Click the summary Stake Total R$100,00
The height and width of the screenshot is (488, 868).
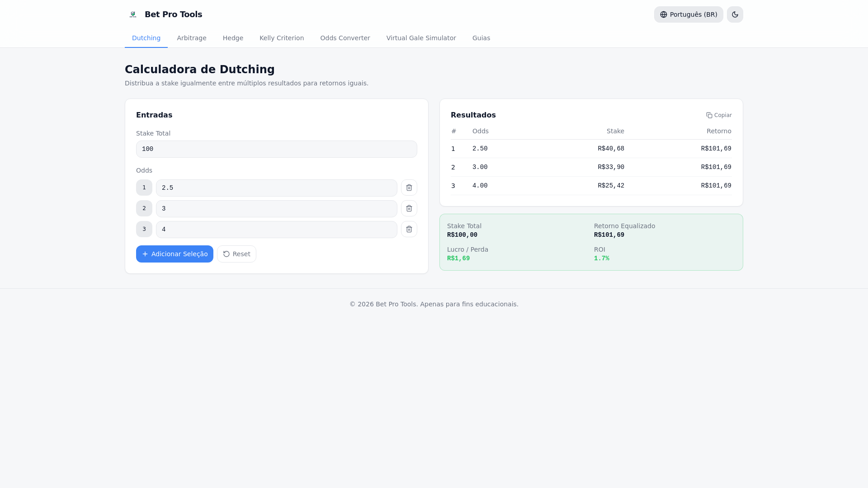462,235
